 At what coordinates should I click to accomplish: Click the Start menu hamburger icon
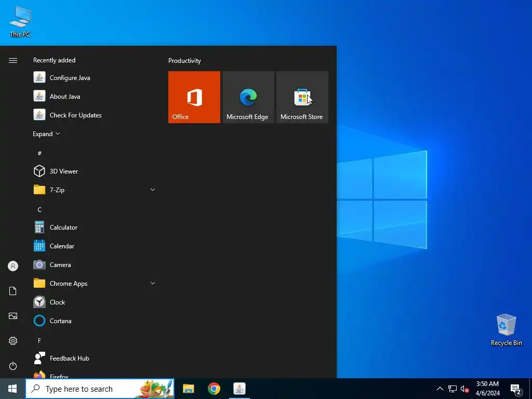pos(13,60)
